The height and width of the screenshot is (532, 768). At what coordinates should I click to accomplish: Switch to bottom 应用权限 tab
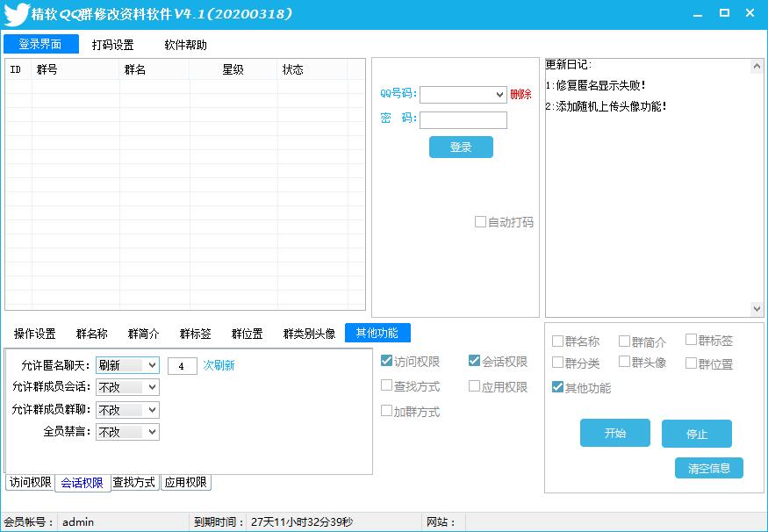tap(185, 482)
